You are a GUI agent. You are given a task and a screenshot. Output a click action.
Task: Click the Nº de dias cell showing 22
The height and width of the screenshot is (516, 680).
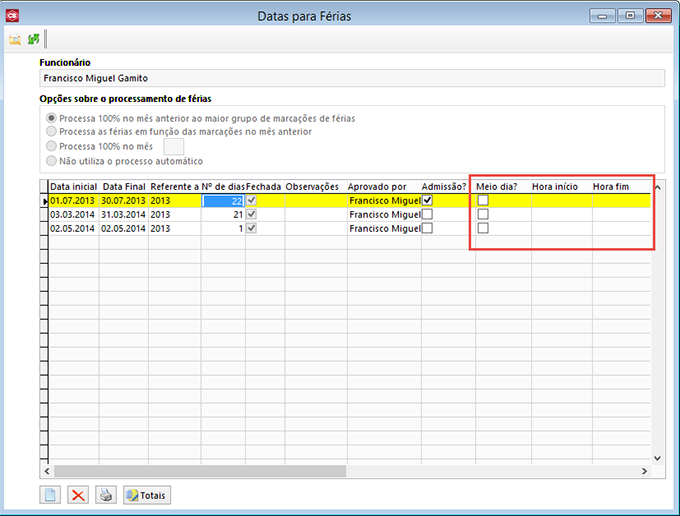click(x=223, y=201)
